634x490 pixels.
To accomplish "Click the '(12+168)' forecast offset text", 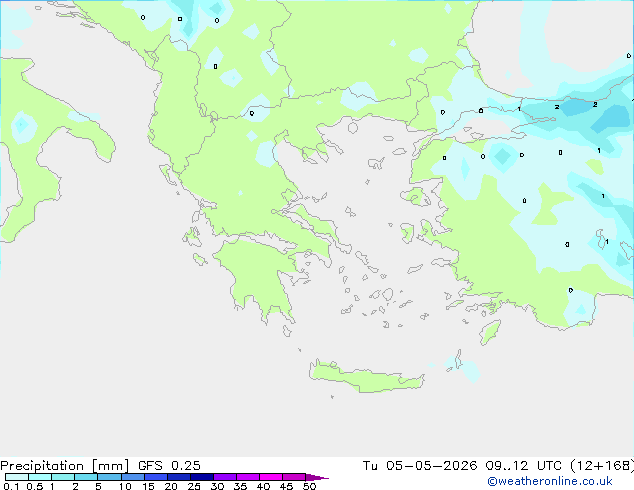I will click(602, 466).
